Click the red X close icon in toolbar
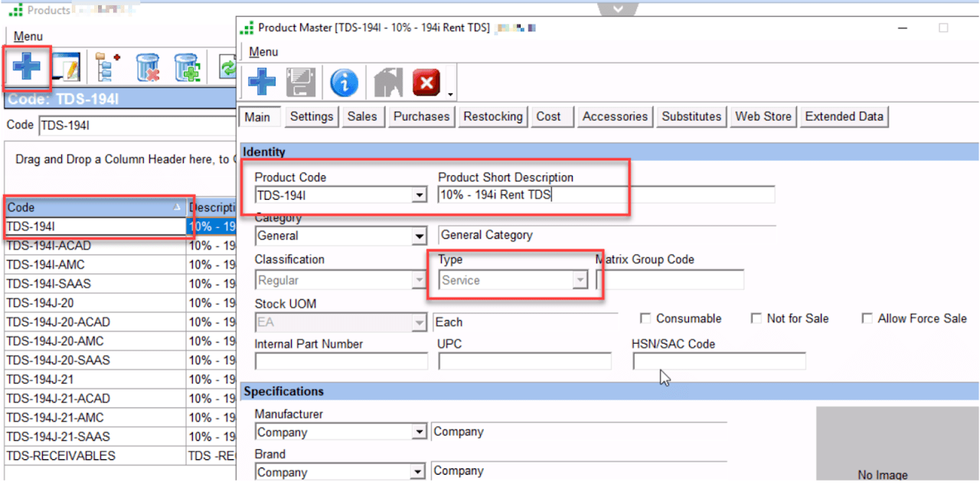 (426, 83)
